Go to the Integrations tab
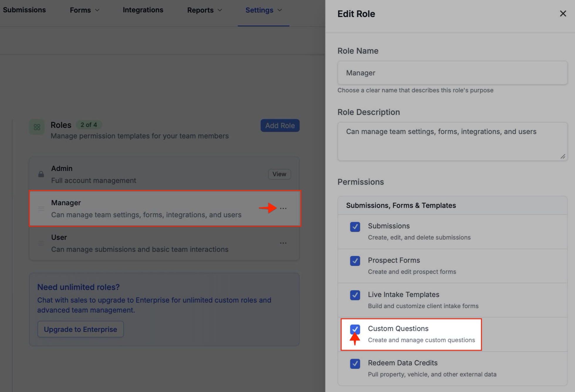575x392 pixels. point(143,10)
